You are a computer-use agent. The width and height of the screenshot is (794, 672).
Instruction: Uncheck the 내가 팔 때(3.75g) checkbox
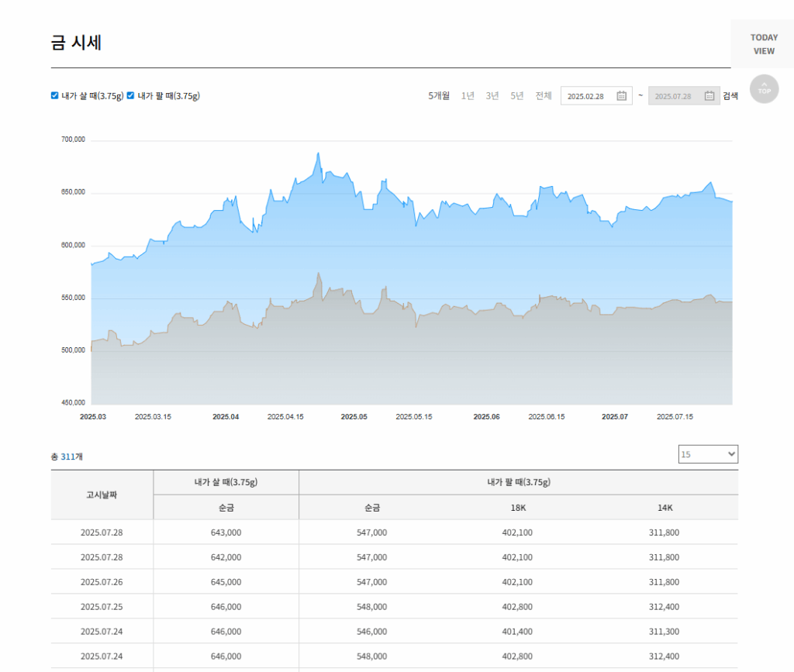(131, 95)
